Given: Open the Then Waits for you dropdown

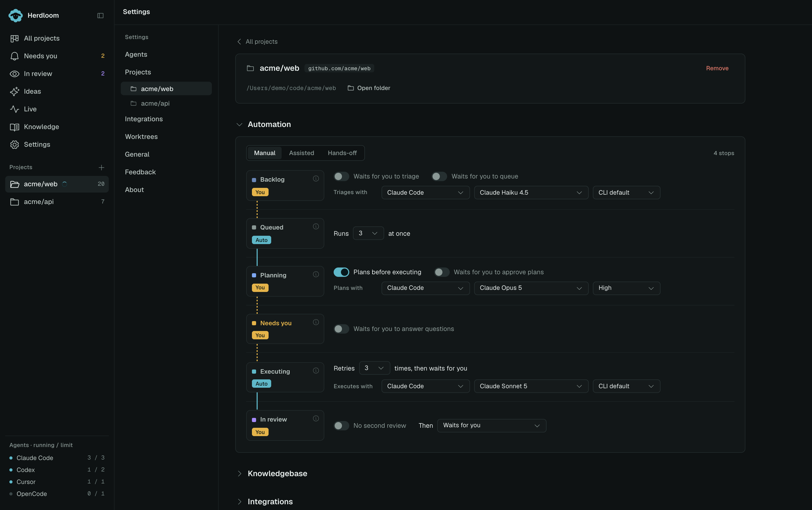Looking at the screenshot, I should [x=492, y=426].
